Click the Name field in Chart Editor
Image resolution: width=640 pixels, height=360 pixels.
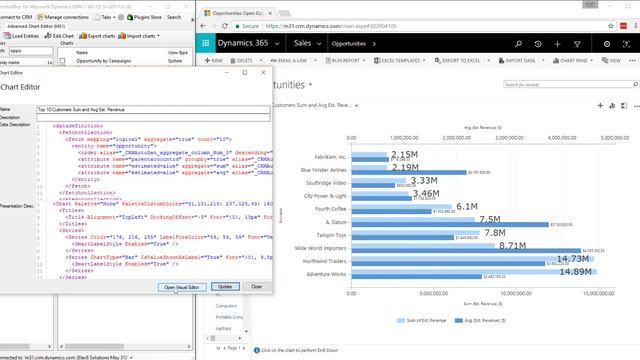153,109
